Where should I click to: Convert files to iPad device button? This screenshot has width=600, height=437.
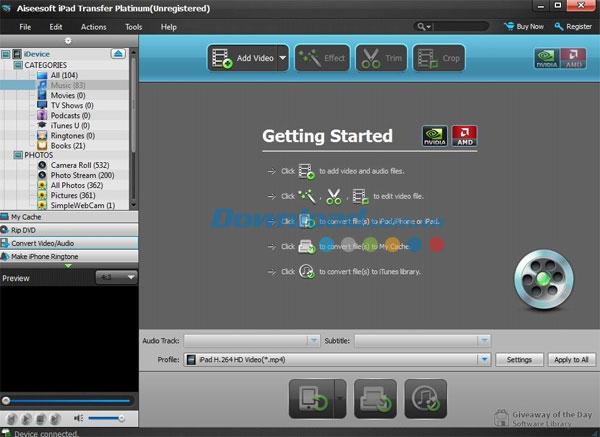tap(312, 397)
